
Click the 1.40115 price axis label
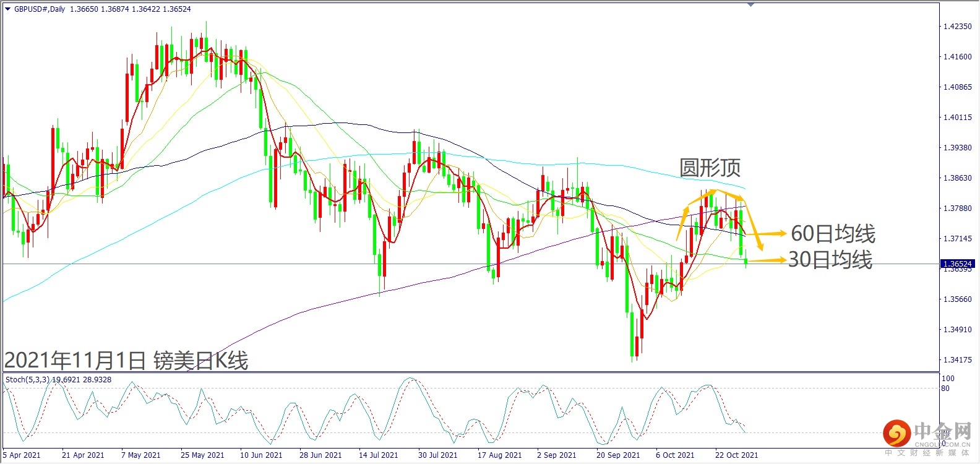[x=957, y=118]
